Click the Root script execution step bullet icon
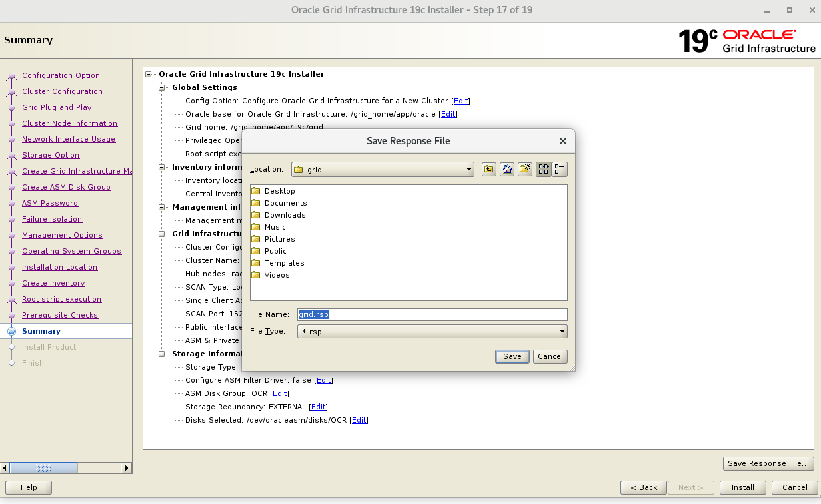This screenshot has height=504, width=821. (x=11, y=300)
